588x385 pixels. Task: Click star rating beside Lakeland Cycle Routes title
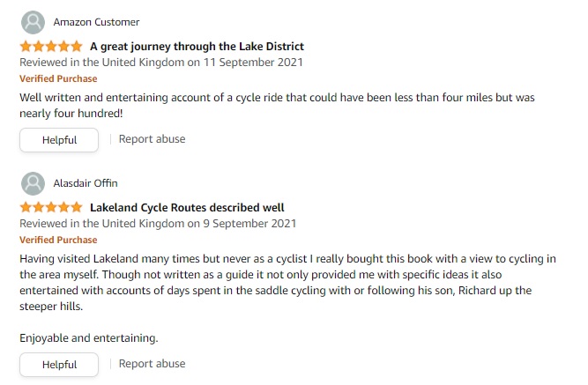[x=51, y=207]
